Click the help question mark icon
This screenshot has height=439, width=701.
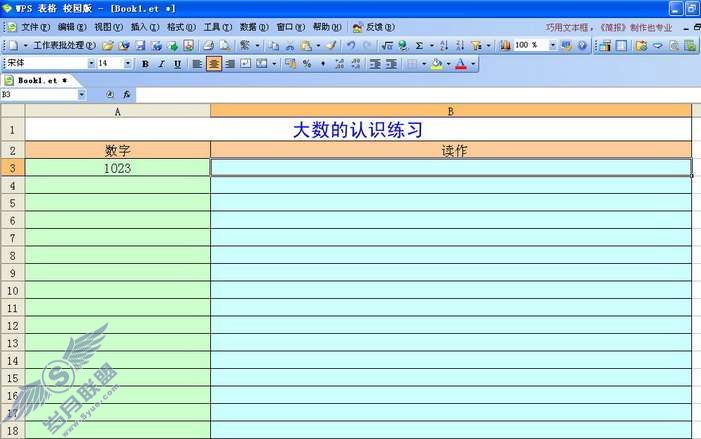click(x=582, y=45)
